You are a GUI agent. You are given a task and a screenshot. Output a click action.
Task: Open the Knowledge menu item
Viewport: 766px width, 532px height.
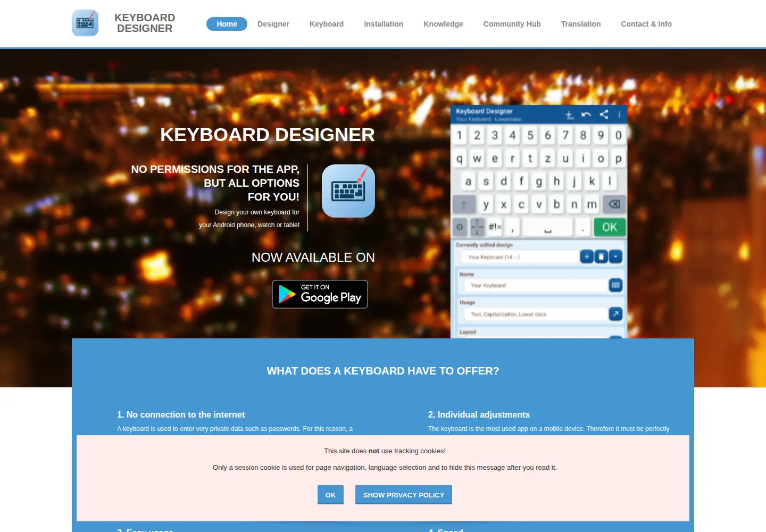point(443,24)
